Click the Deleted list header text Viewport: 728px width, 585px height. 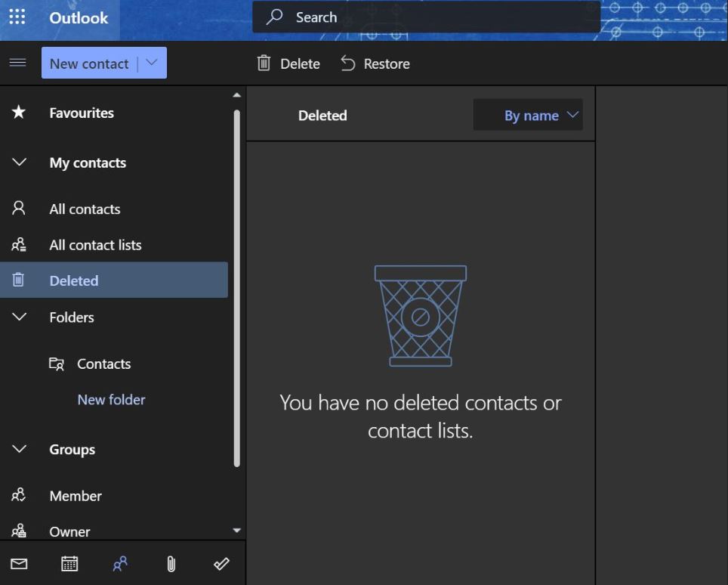(x=322, y=115)
